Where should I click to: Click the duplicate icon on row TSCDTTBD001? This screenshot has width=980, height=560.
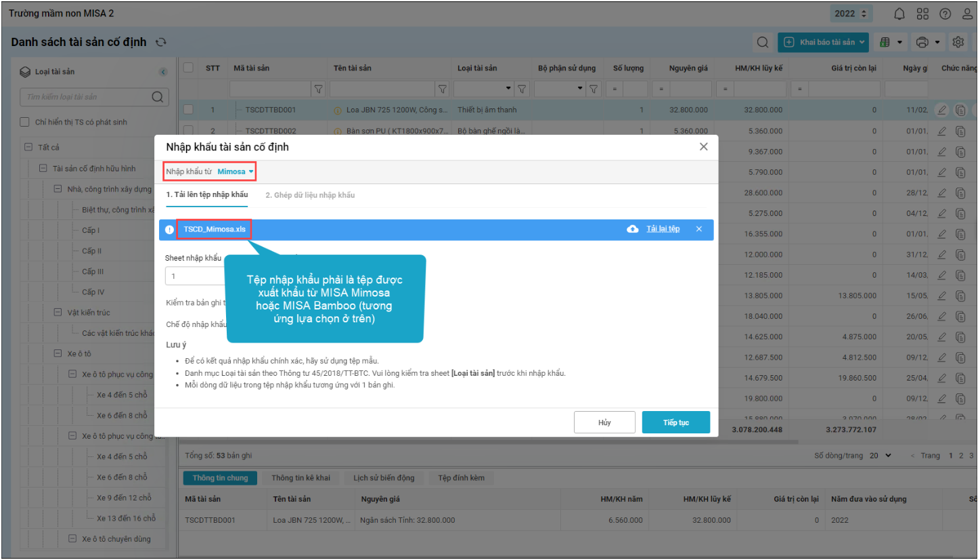[960, 110]
